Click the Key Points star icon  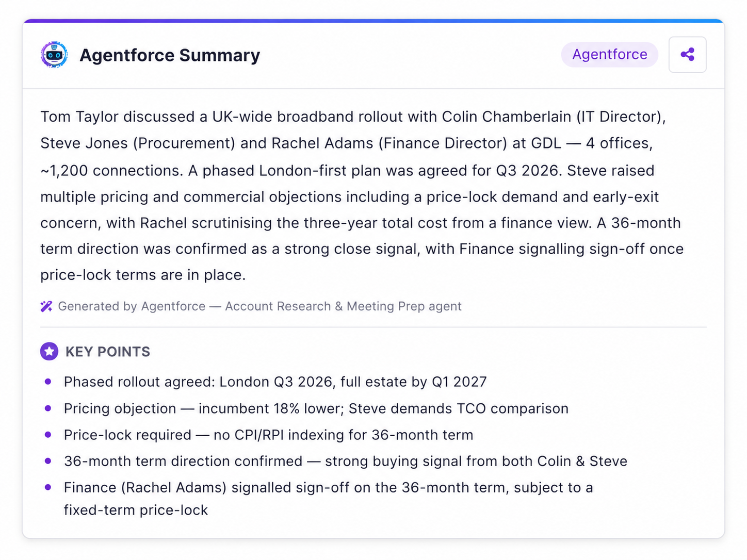50,352
